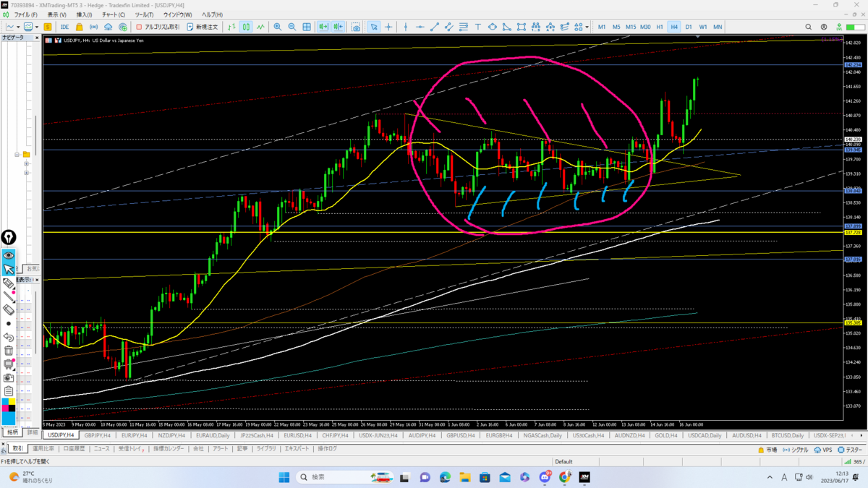Open the XM MetaTrader taskbar icon
Image resolution: width=868 pixels, height=488 pixels.
[x=584, y=477]
